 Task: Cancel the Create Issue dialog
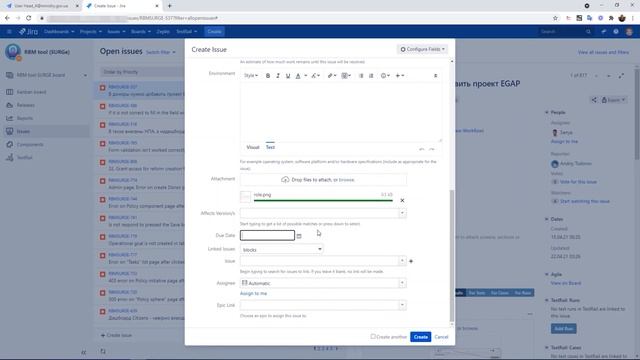pyautogui.click(x=441, y=337)
